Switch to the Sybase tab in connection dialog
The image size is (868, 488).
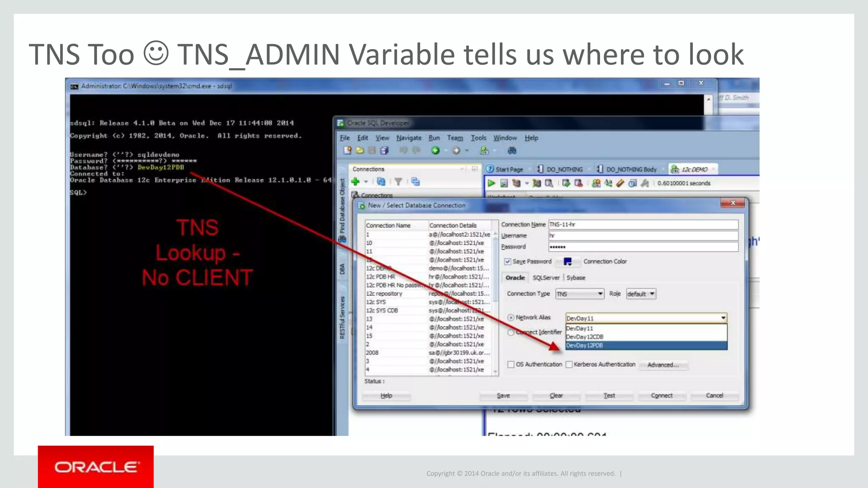pyautogui.click(x=576, y=277)
